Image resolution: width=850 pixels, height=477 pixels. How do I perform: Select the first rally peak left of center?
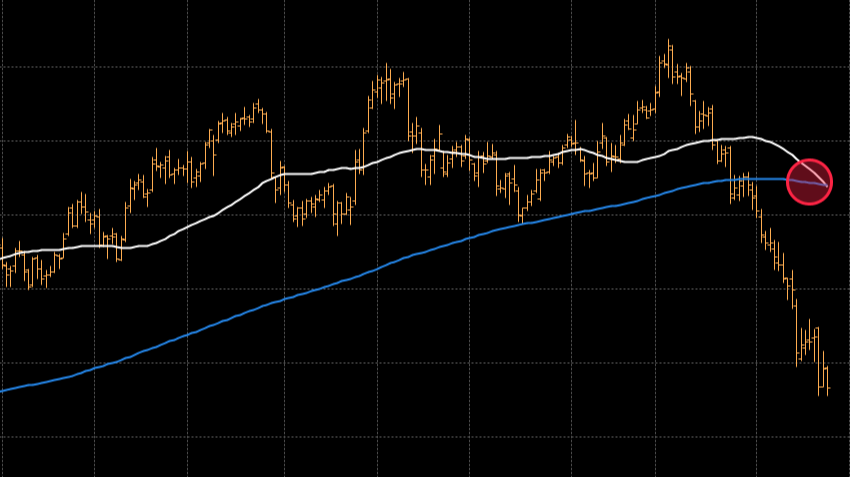pos(257,104)
